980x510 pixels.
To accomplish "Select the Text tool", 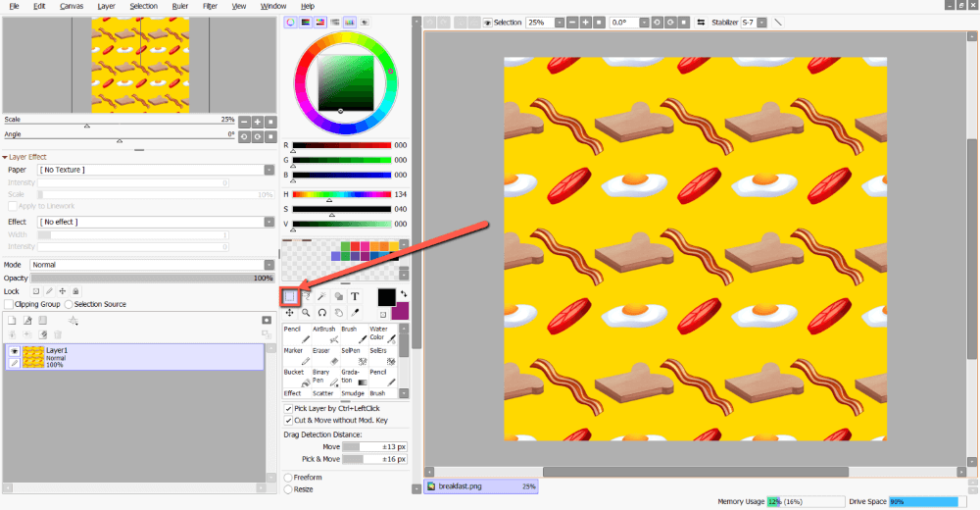I will coord(355,296).
